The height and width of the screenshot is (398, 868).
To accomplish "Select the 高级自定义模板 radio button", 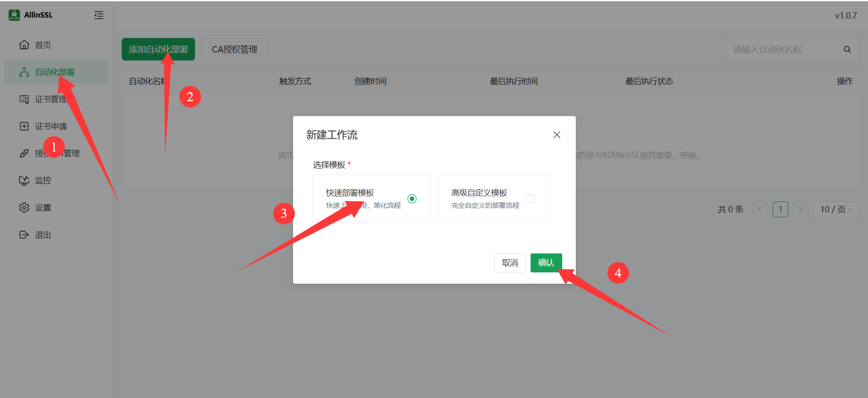I will pyautogui.click(x=531, y=199).
